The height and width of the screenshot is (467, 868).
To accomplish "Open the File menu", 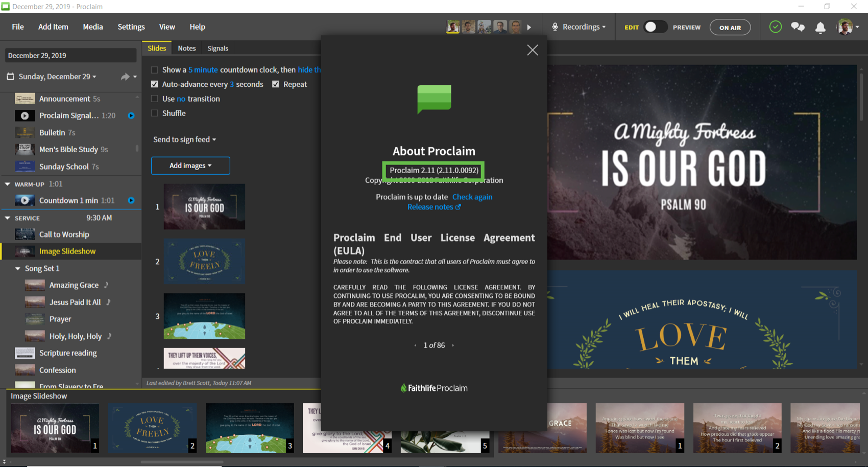I will (18, 27).
